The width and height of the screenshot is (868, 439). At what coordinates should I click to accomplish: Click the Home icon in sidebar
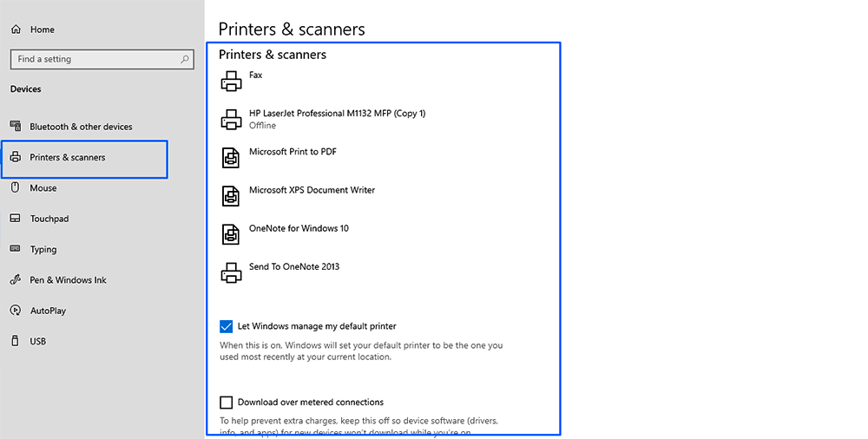[x=16, y=29]
